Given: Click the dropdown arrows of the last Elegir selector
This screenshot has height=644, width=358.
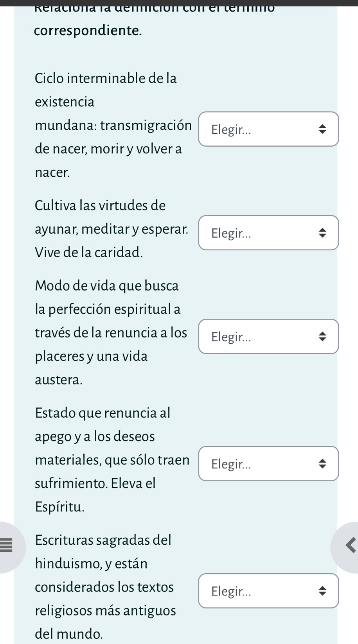Looking at the screenshot, I should click(323, 591).
